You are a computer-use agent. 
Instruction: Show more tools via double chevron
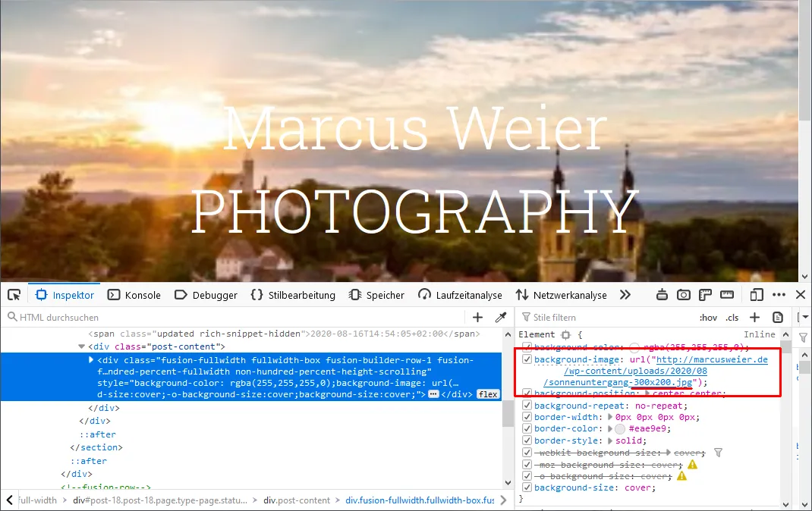625,295
